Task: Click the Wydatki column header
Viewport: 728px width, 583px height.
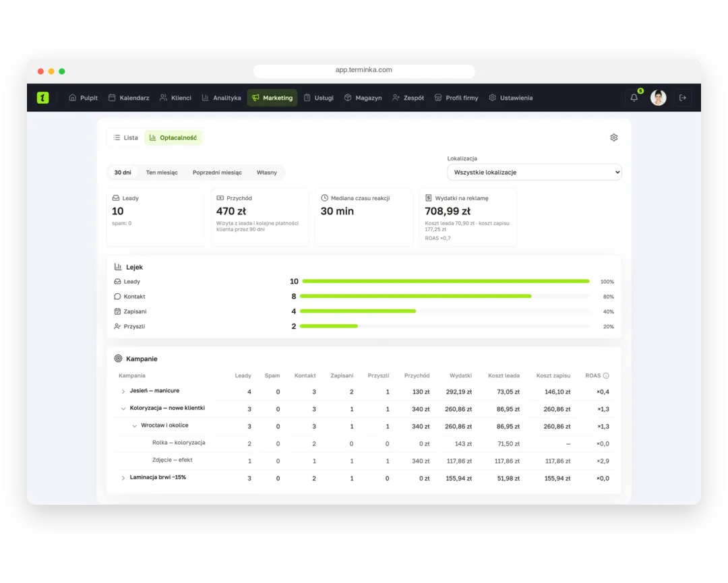Action: (460, 375)
